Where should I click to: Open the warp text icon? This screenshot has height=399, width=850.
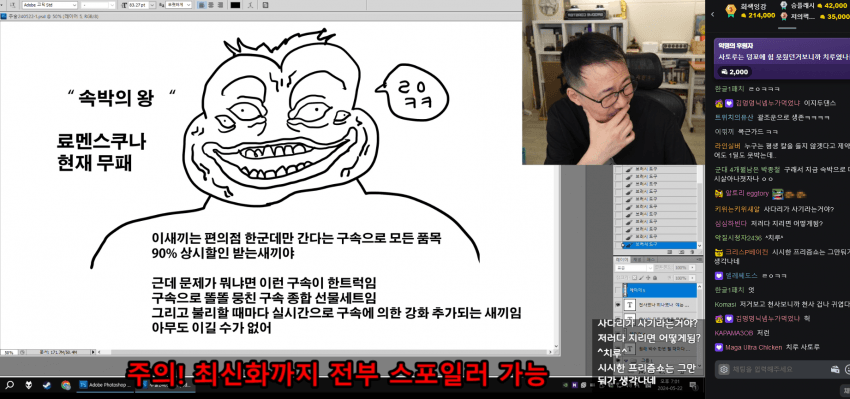pyautogui.click(x=250, y=5)
